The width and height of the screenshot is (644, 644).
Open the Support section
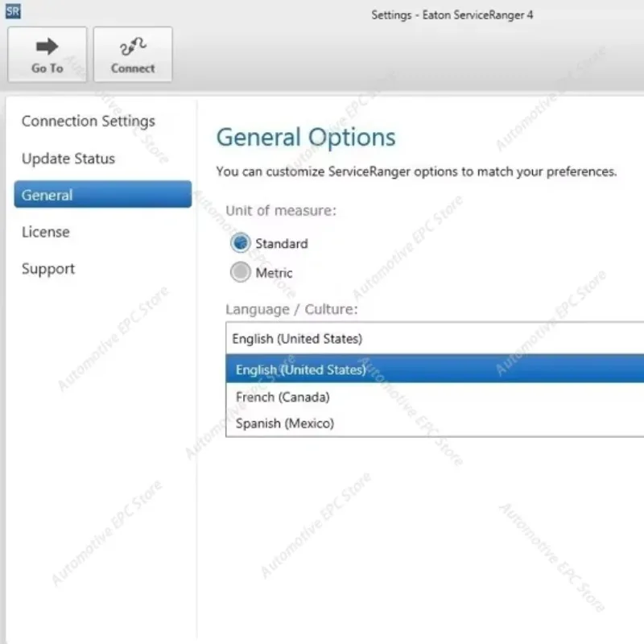coord(48,269)
